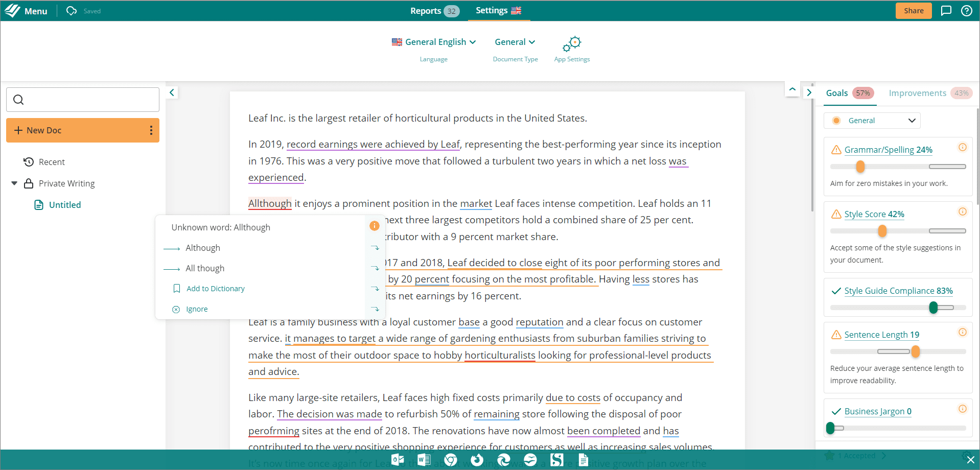Switch to the Reports tab
Image resolution: width=980 pixels, height=470 pixels.
[435, 11]
